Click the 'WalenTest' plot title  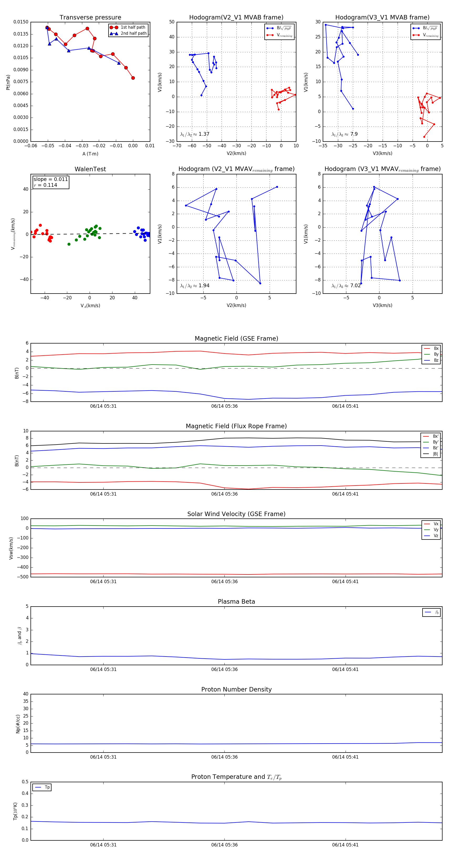click(x=90, y=169)
